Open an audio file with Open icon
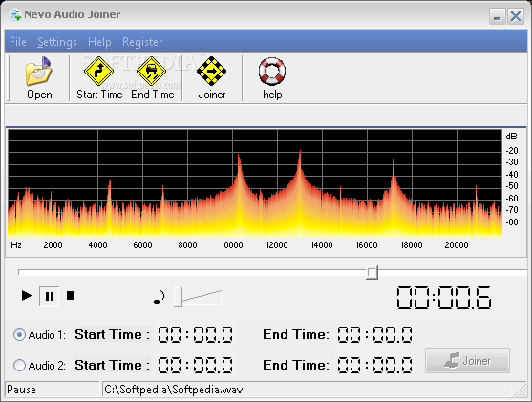Screen dimensions: 532x402 (x=38, y=72)
